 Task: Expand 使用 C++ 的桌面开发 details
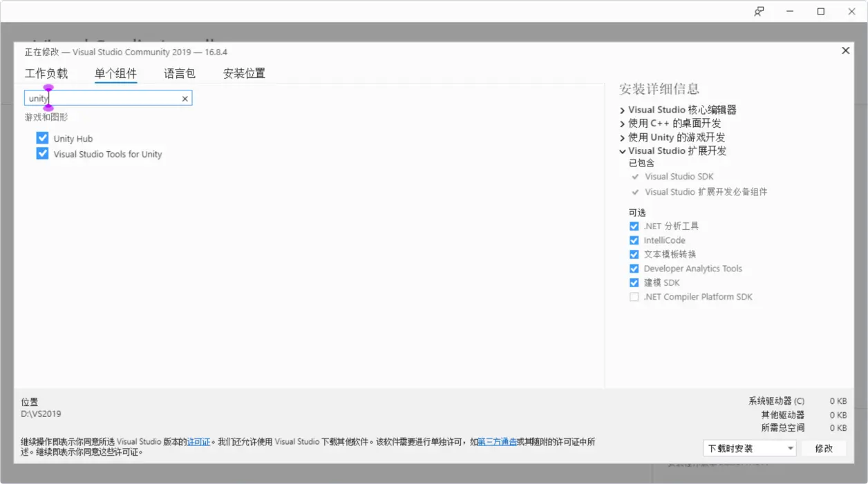point(623,124)
